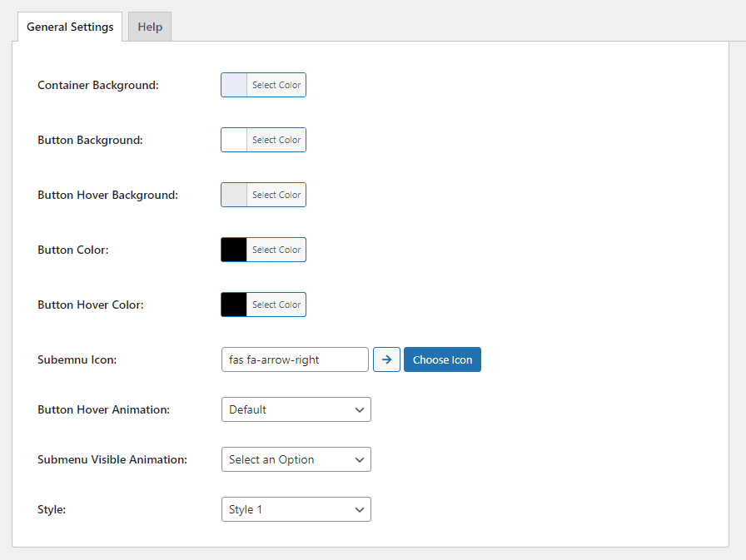Select Color for Button Hover Color
Image resolution: width=746 pixels, height=560 pixels.
click(276, 305)
